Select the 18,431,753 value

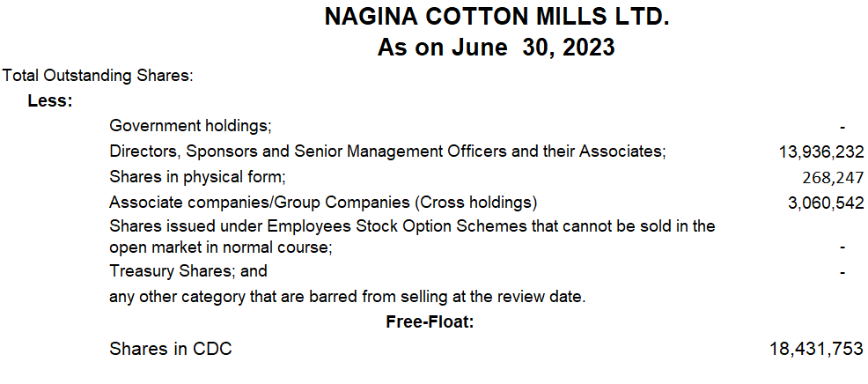(817, 349)
